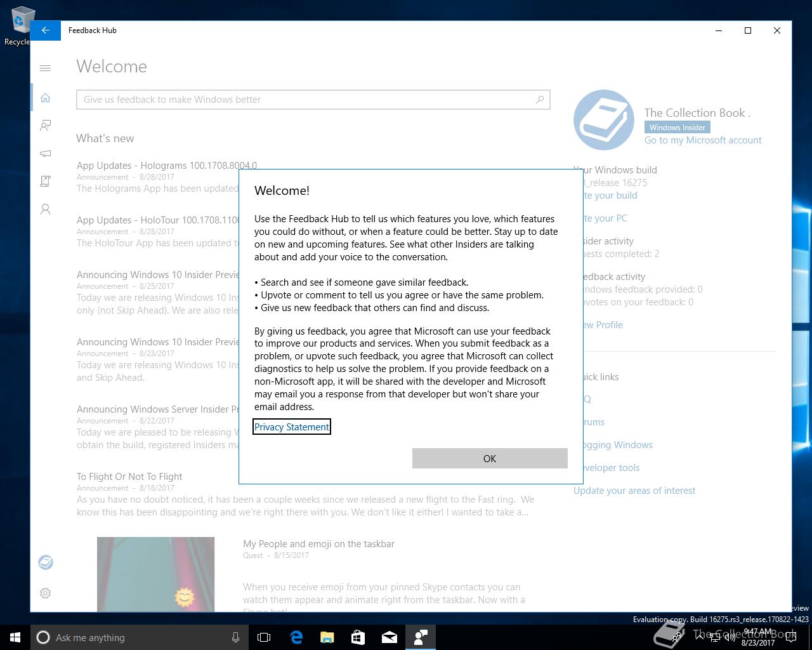This screenshot has width=812, height=650.
Task: Click the search magnifier icon in the feedback box
Action: pos(540,99)
